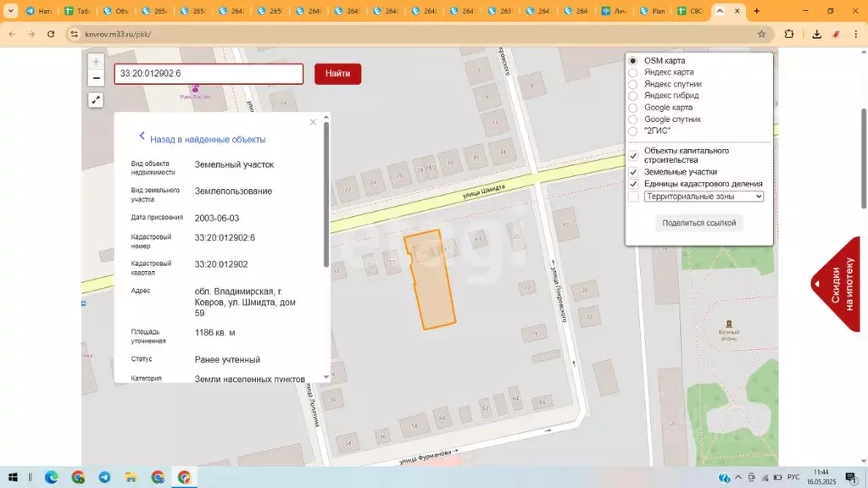
Task: Toggle fullscreen map expand icon
Action: 96,100
